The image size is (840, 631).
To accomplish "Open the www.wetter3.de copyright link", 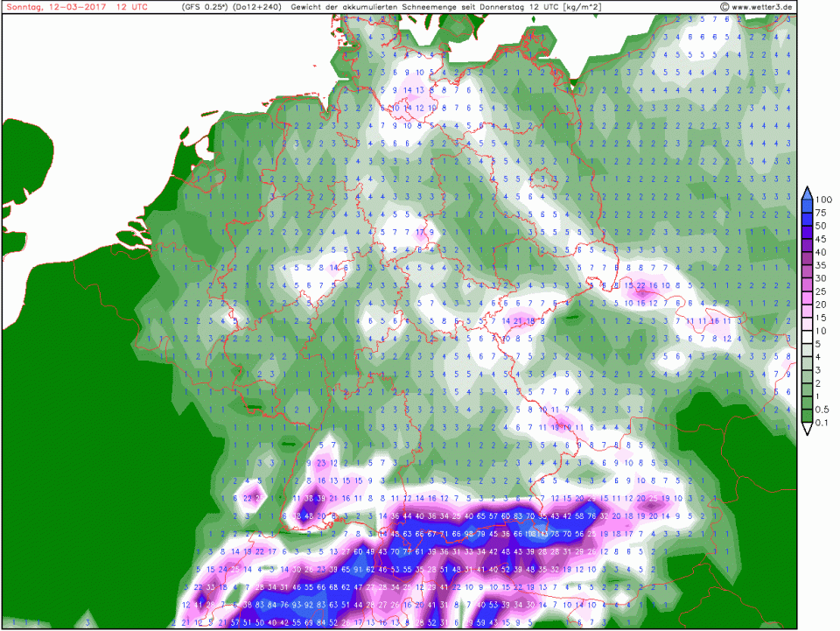I will 758,7.
